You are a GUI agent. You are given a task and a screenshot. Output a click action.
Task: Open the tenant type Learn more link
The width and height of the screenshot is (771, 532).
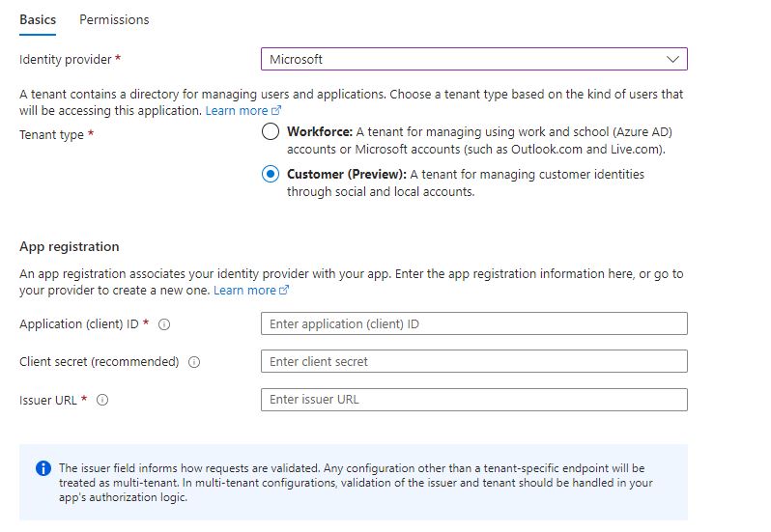(237, 110)
